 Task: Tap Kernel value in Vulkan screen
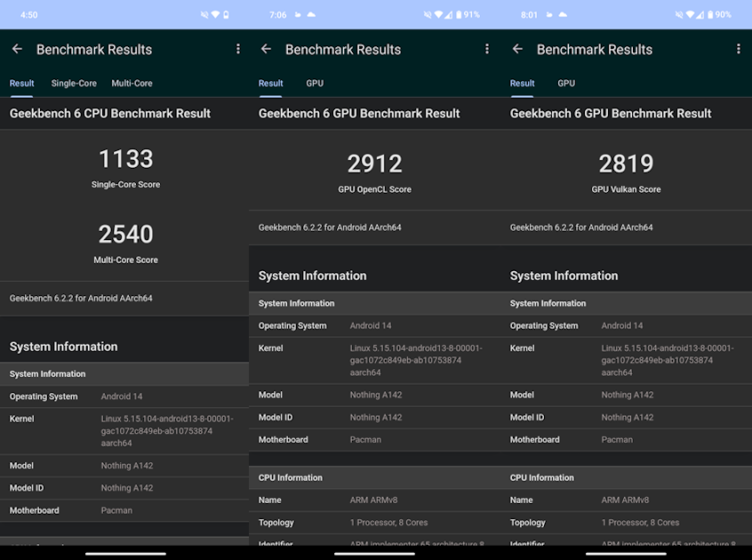[x=668, y=360]
